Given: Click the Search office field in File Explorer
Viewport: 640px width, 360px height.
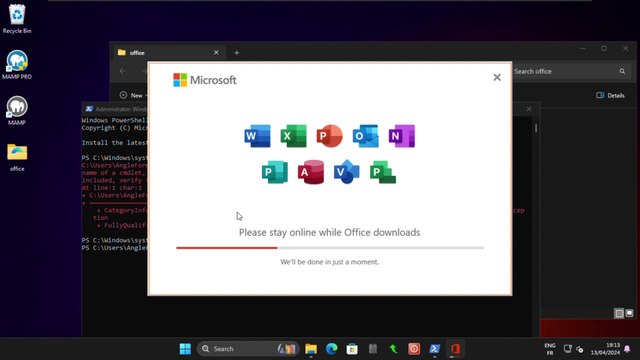Looking at the screenshot, I should (571, 71).
